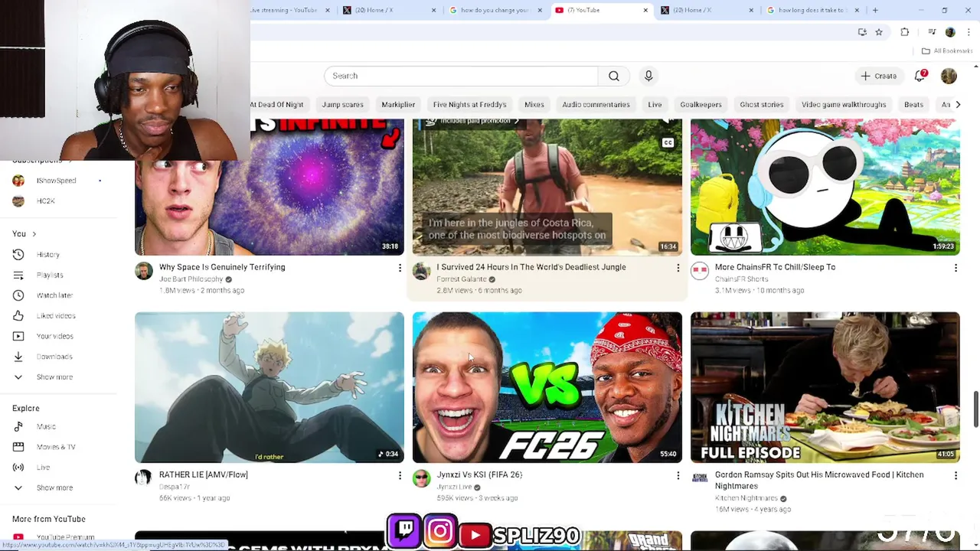This screenshot has height=551, width=980.
Task: Open the All Bookmarks folder
Action: click(947, 51)
